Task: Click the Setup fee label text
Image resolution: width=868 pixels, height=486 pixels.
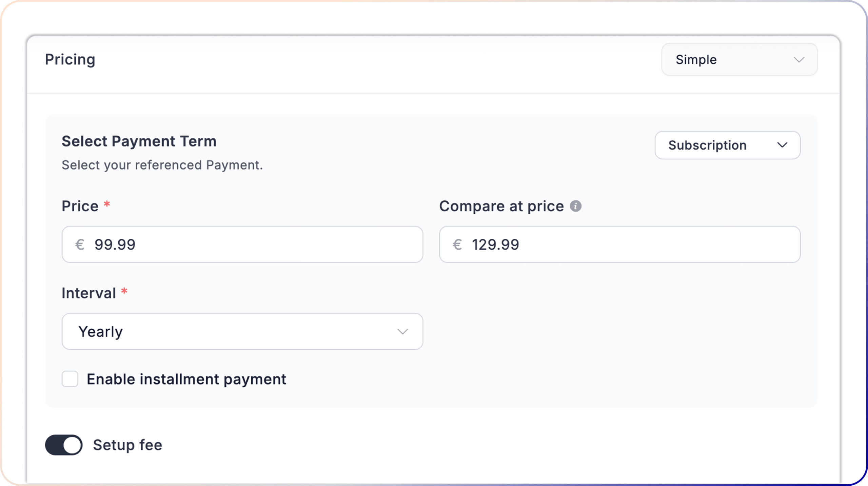Action: click(127, 445)
